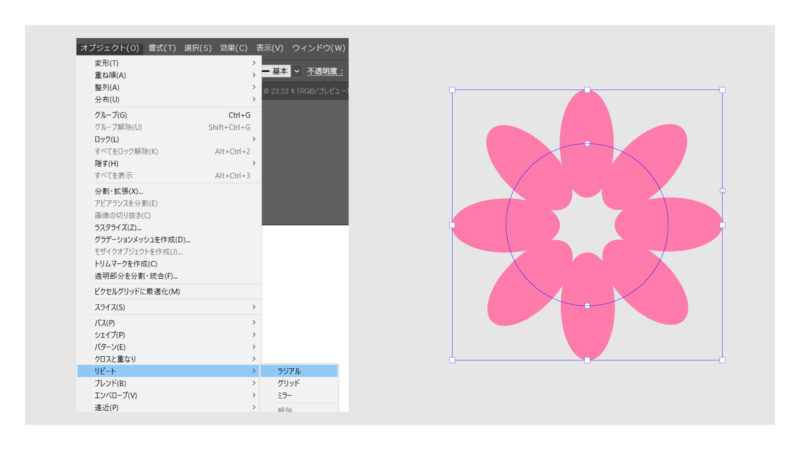The image size is (800, 450).
Task: Select グリッド repeat option
Action: tap(289, 383)
